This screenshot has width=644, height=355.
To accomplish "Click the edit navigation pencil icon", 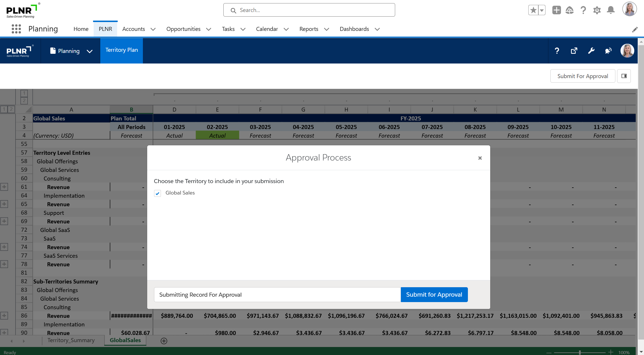I will (635, 29).
